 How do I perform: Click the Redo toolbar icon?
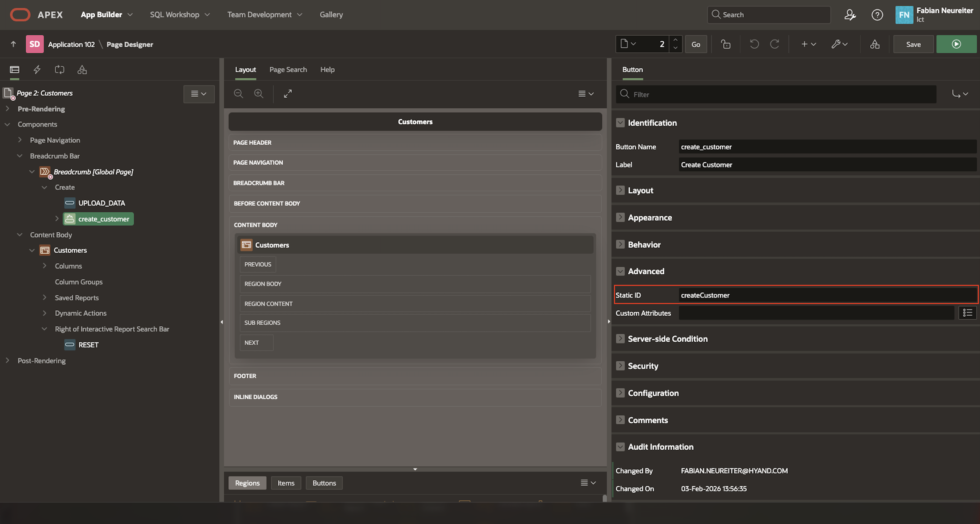775,44
